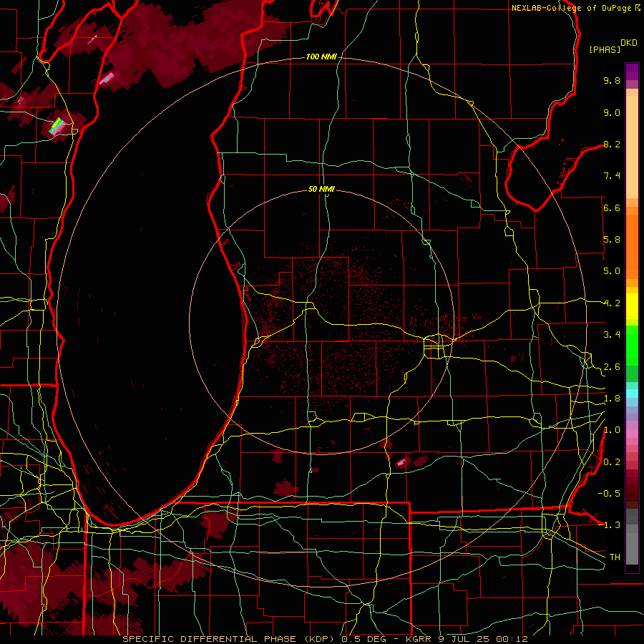Pick the pink segment near 1.0
This screenshot has height=644, width=644.
click(x=632, y=433)
